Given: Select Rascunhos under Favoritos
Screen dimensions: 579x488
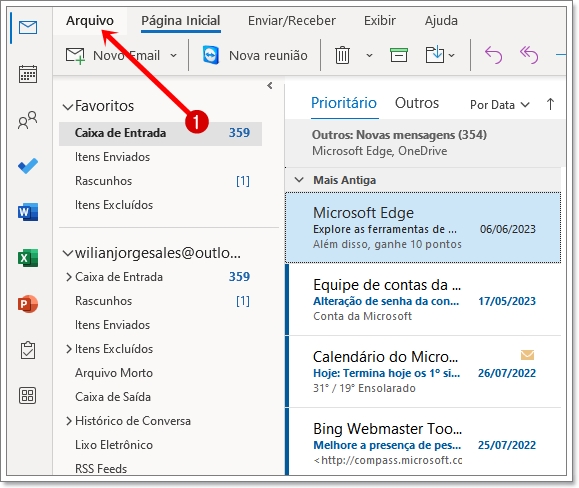Looking at the screenshot, I should coord(103,181).
